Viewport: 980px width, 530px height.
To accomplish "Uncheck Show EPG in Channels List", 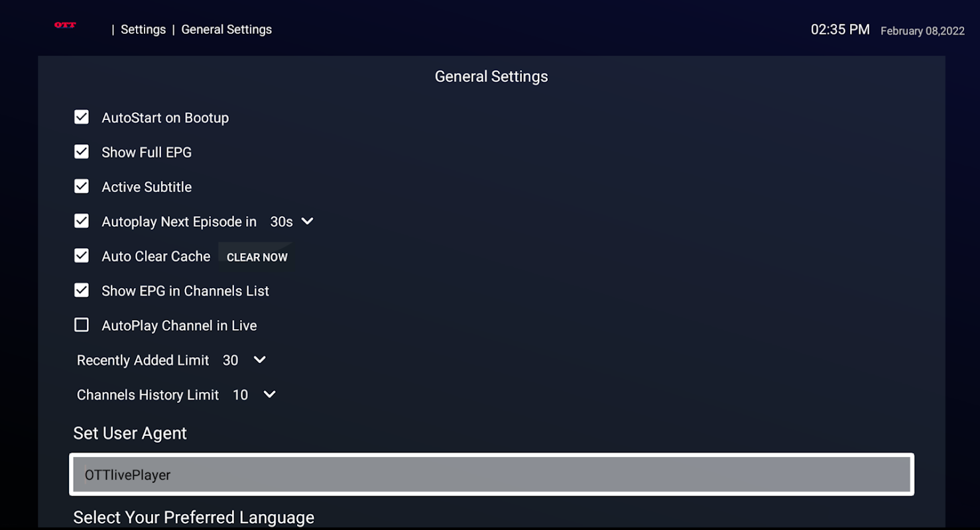I will pos(82,290).
